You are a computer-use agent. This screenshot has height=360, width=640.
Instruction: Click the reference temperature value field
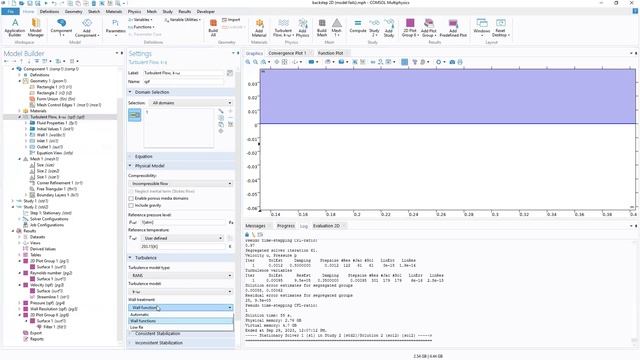pos(182,247)
